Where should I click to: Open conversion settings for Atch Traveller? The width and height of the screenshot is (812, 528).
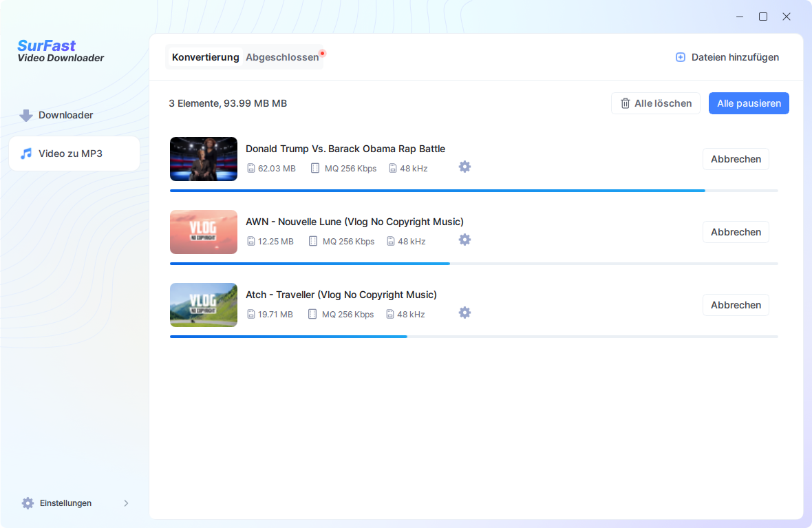pos(464,313)
